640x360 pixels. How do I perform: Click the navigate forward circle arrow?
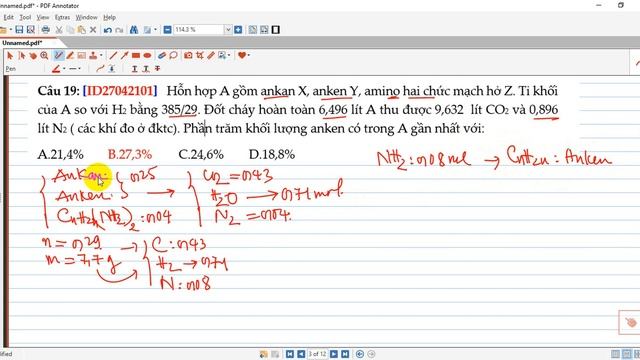click(x=371, y=354)
